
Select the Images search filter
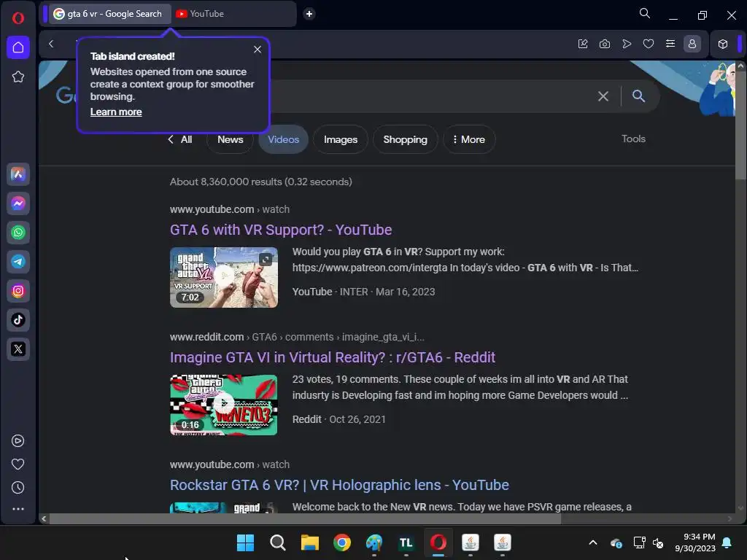[341, 139]
